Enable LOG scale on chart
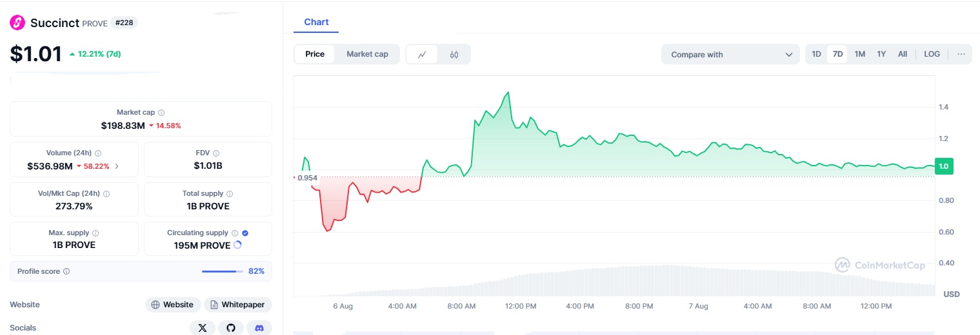This screenshot has width=980, height=335. point(932,54)
